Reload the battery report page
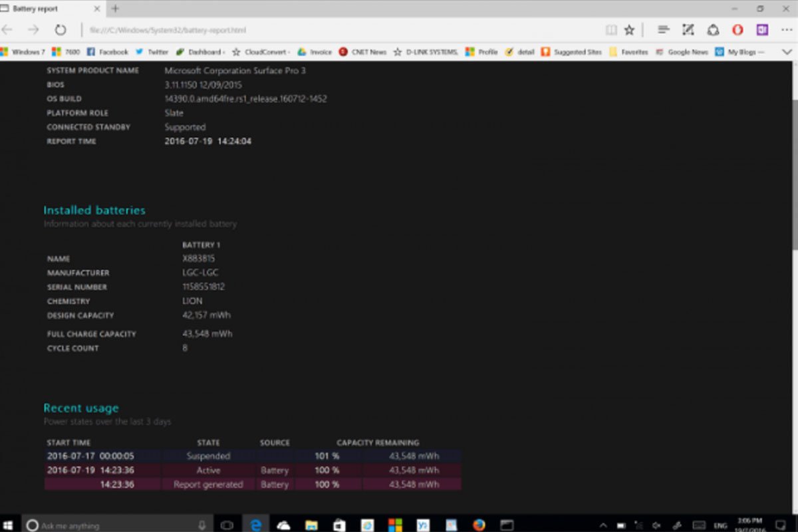This screenshot has height=532, width=798. [x=61, y=30]
